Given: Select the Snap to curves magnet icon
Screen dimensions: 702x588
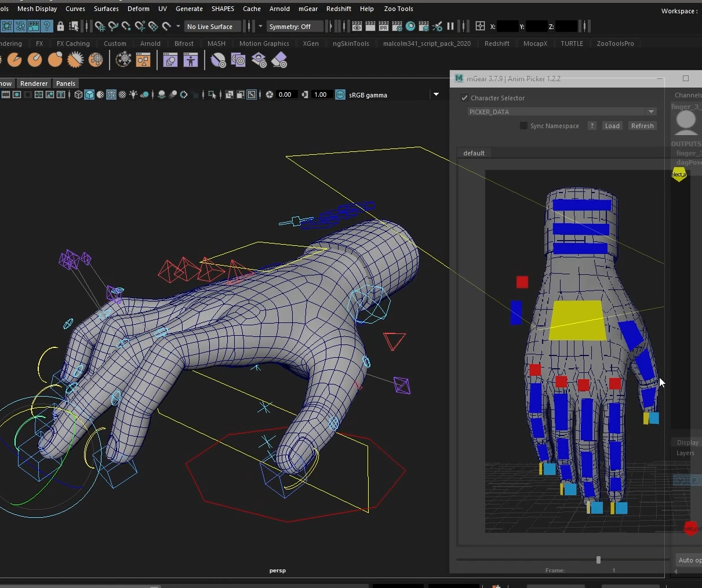Looking at the screenshot, I should 114,26.
